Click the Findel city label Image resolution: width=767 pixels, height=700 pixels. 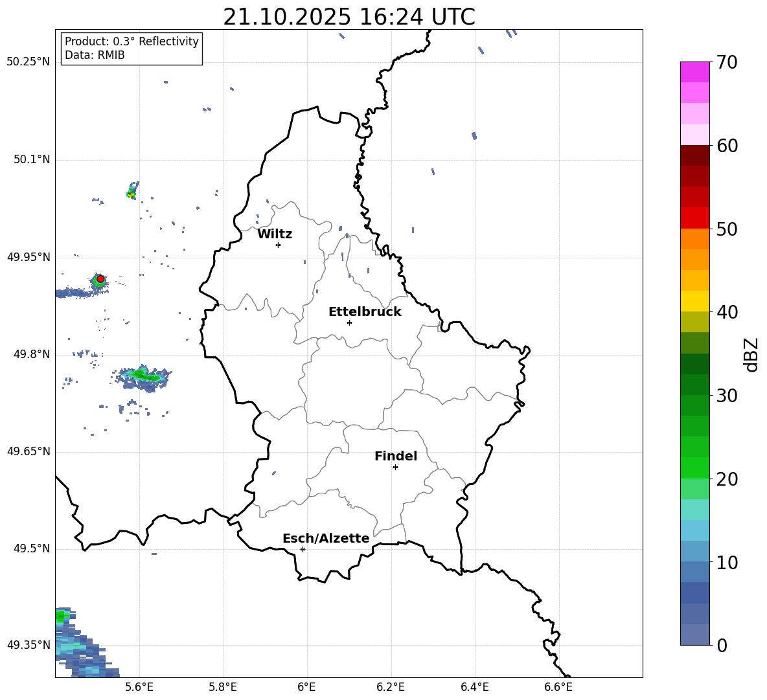(396, 456)
